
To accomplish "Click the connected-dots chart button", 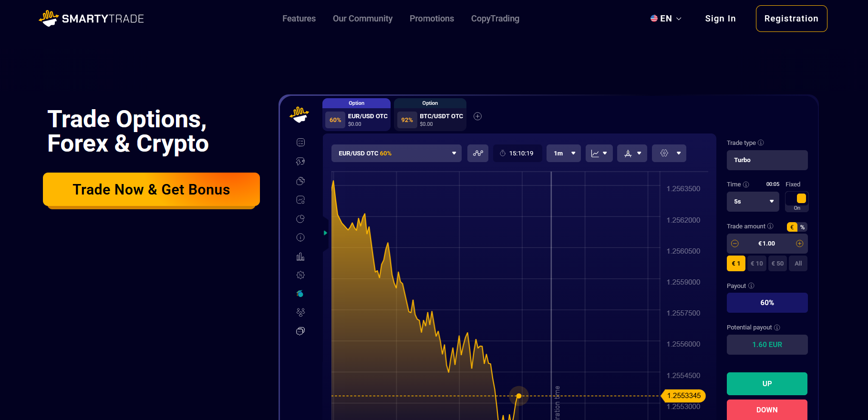I will [478, 153].
